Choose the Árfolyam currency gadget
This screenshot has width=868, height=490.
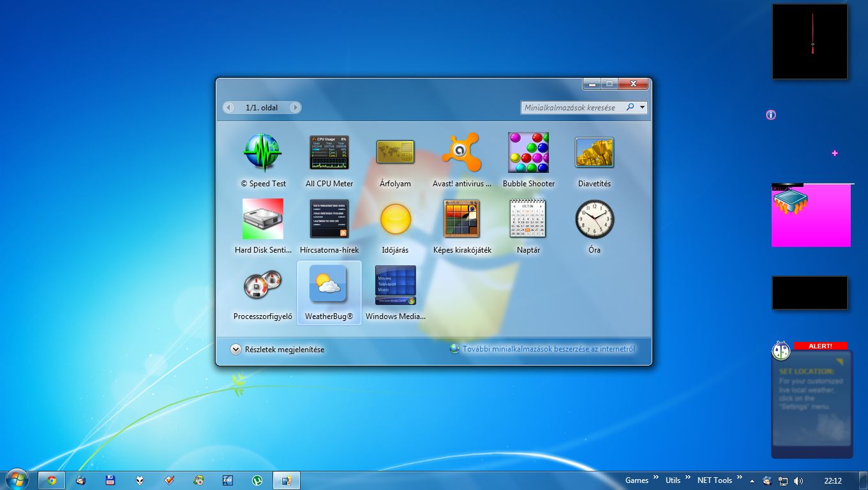coord(395,152)
